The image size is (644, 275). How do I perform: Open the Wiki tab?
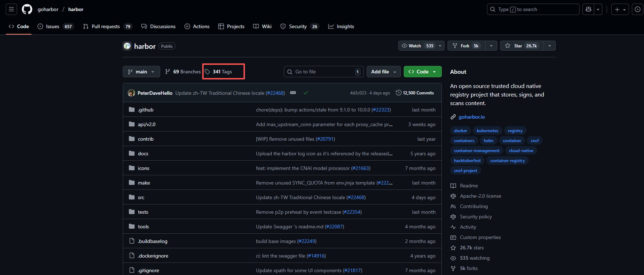tap(262, 26)
